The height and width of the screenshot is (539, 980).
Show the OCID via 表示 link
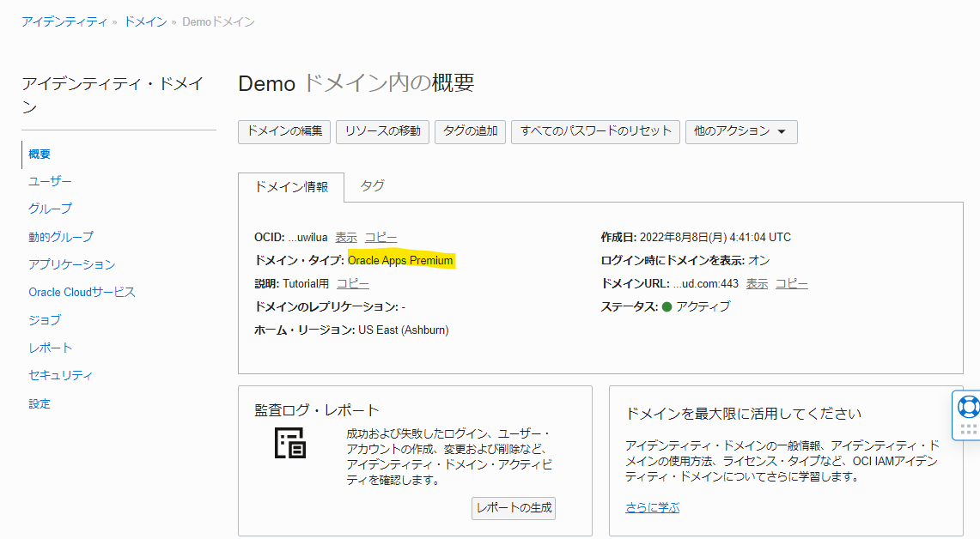pos(346,237)
